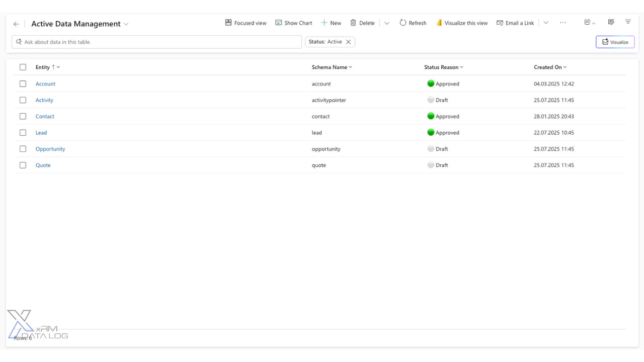Refresh the data grid
Screen dimensions: 644x362
click(413, 23)
